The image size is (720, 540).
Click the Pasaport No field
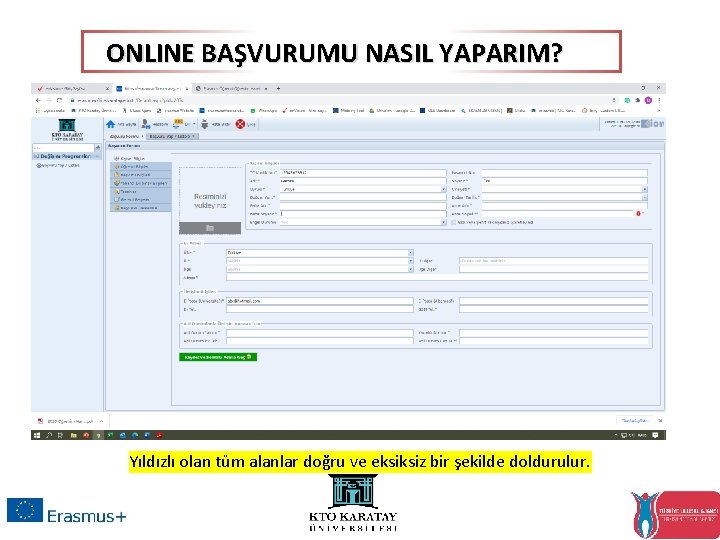pyautogui.click(x=565, y=173)
